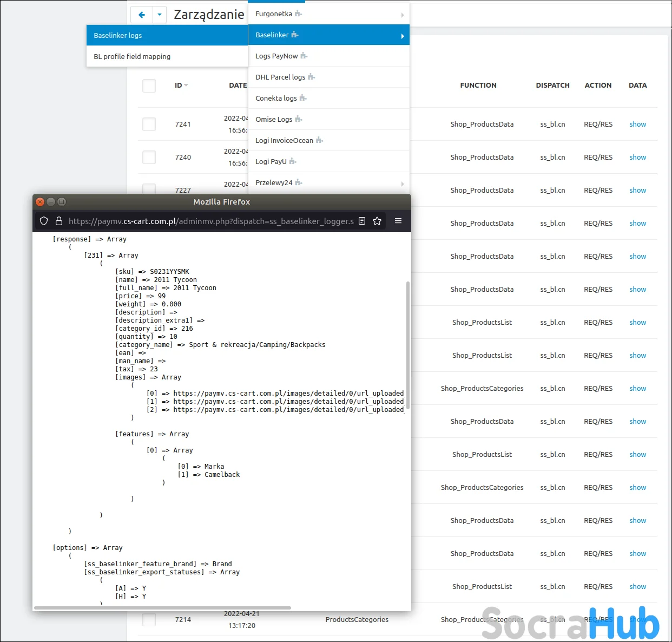672x642 pixels.
Task: Open the dropdown caret beside back arrow
Action: 160,15
